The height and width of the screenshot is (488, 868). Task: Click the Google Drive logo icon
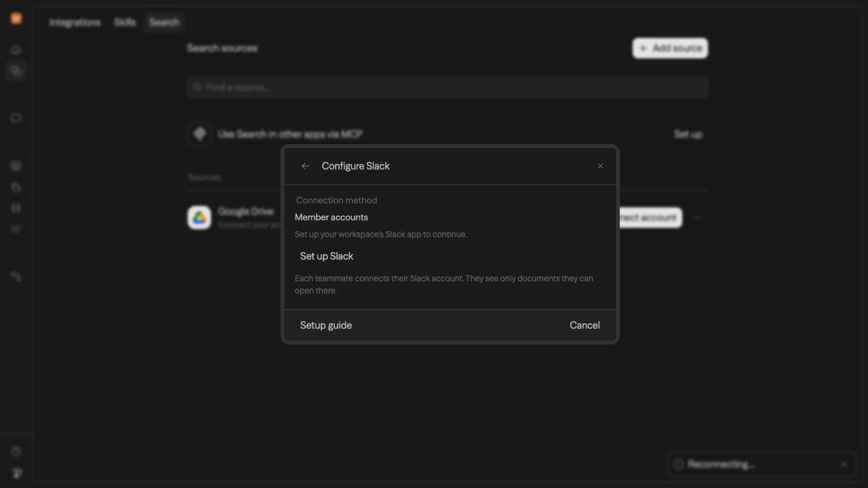(x=199, y=218)
